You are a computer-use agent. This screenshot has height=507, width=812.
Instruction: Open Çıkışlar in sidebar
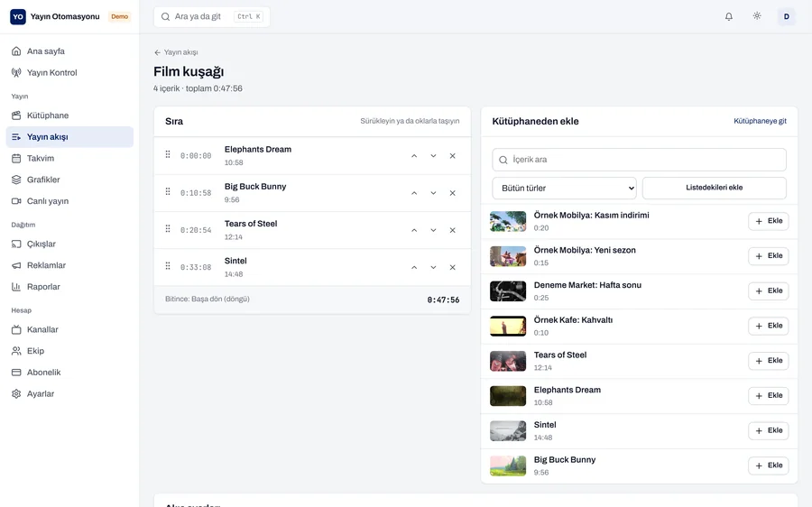(x=69, y=244)
